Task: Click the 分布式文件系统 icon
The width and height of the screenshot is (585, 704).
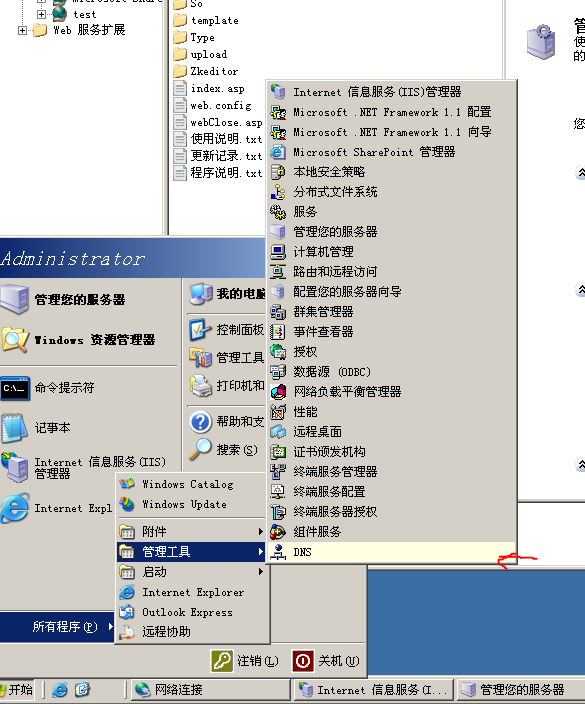Action: point(278,192)
